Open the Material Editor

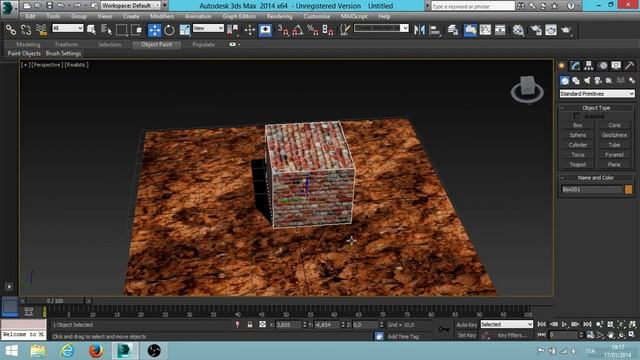519,30
